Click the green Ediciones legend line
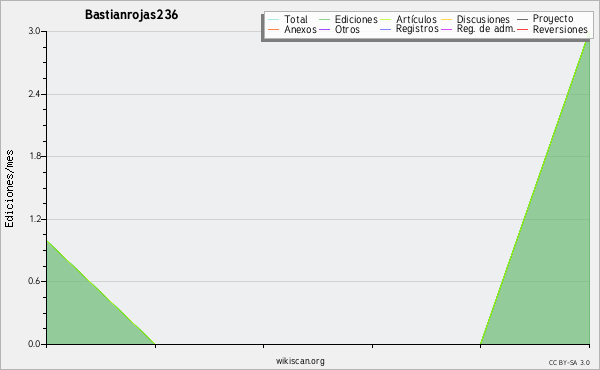 (x=324, y=19)
